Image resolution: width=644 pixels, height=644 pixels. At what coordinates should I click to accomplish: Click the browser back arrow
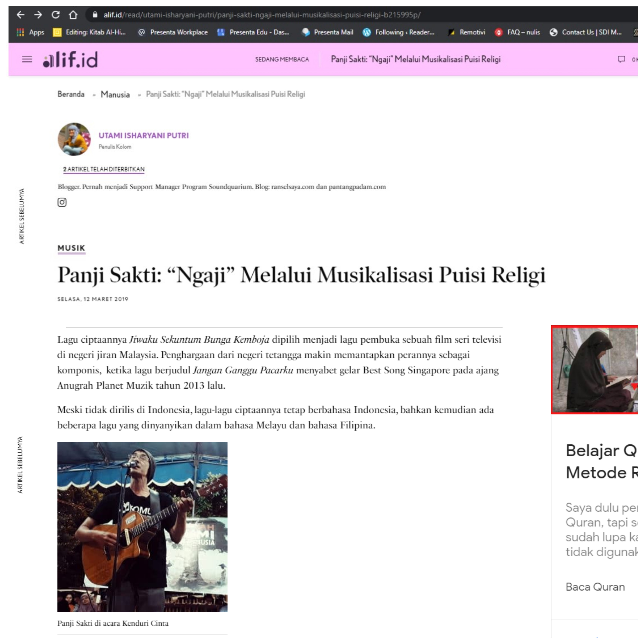coord(21,15)
